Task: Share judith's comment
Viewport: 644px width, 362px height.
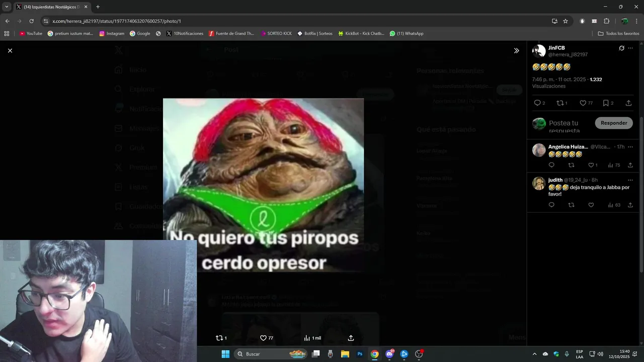Action: tap(630, 205)
